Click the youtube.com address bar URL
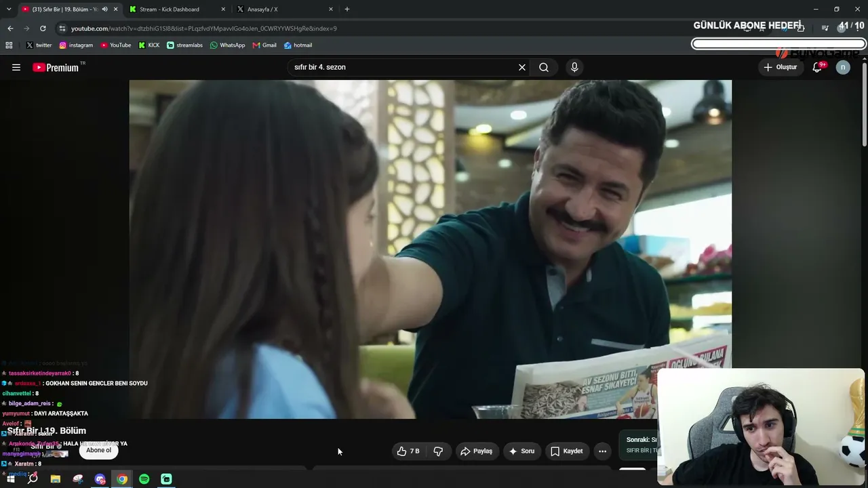This screenshot has width=868, height=488. tap(204, 28)
